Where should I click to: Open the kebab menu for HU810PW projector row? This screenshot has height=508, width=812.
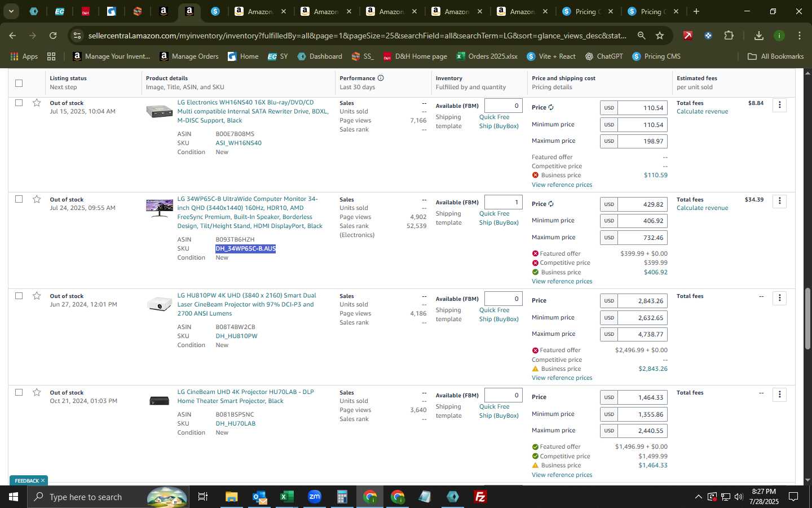[x=779, y=298]
